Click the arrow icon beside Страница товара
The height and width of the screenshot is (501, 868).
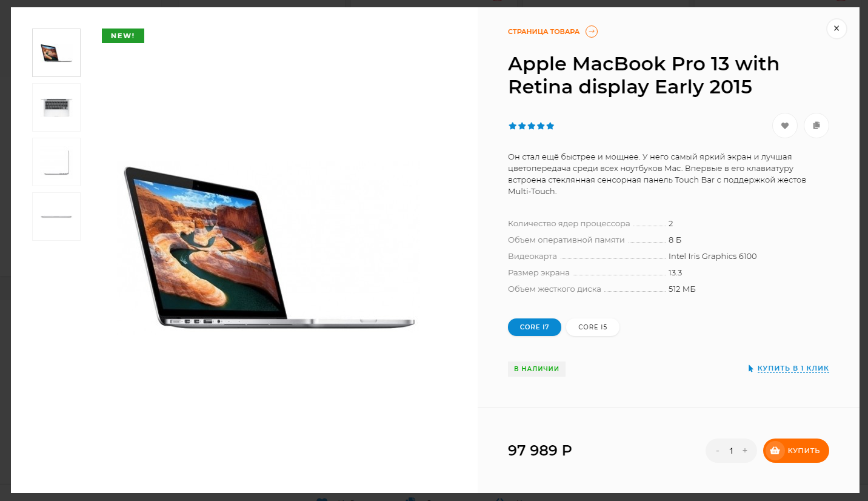pyautogui.click(x=592, y=32)
